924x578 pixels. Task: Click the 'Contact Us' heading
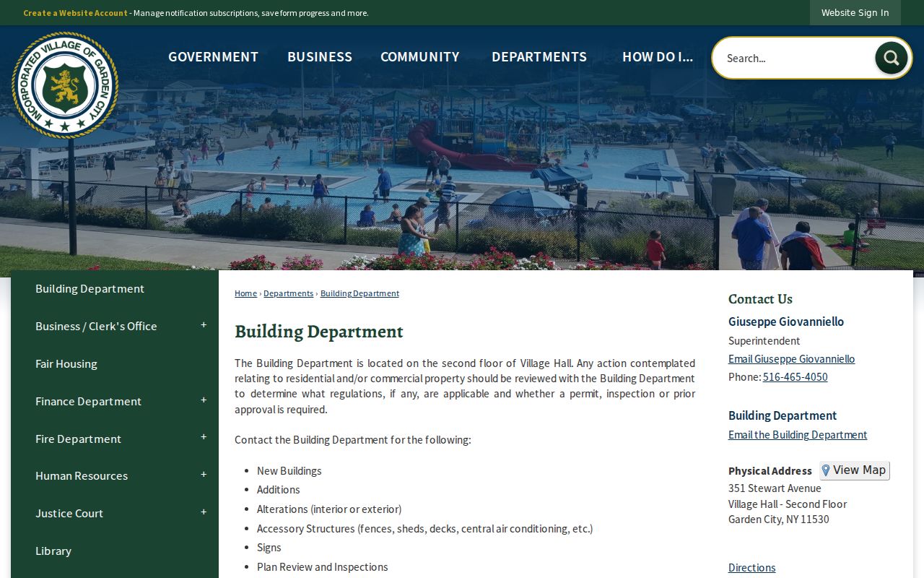[x=760, y=299]
